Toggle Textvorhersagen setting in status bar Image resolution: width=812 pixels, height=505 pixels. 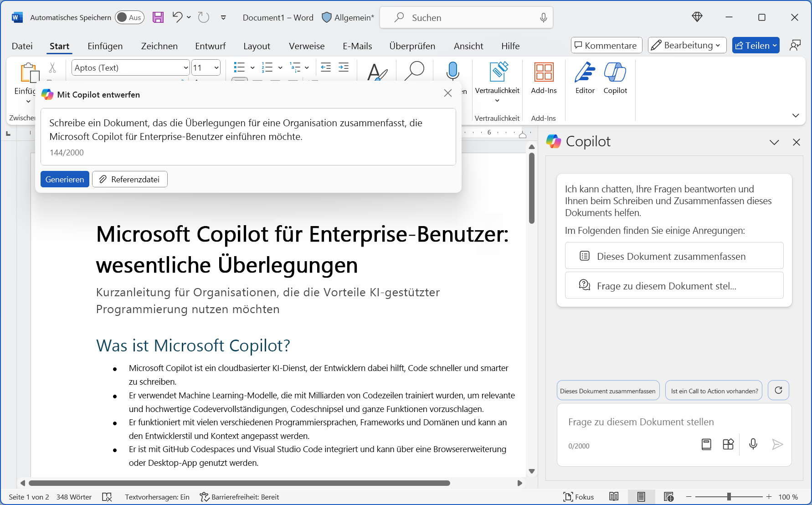point(157,497)
